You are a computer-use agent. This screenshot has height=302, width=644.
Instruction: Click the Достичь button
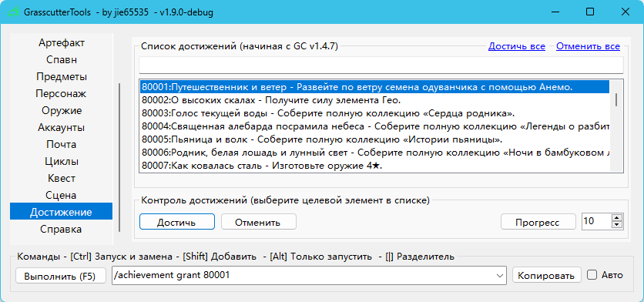pos(177,222)
